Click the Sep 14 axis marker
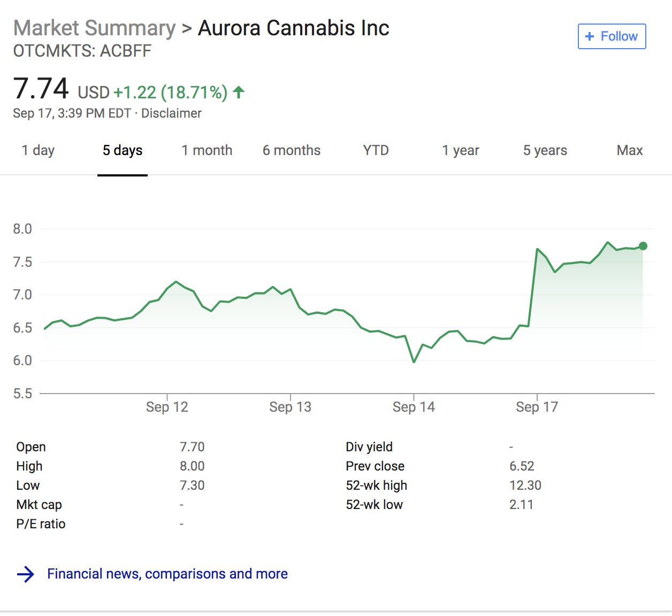Image resolution: width=672 pixels, height=616 pixels. (414, 407)
